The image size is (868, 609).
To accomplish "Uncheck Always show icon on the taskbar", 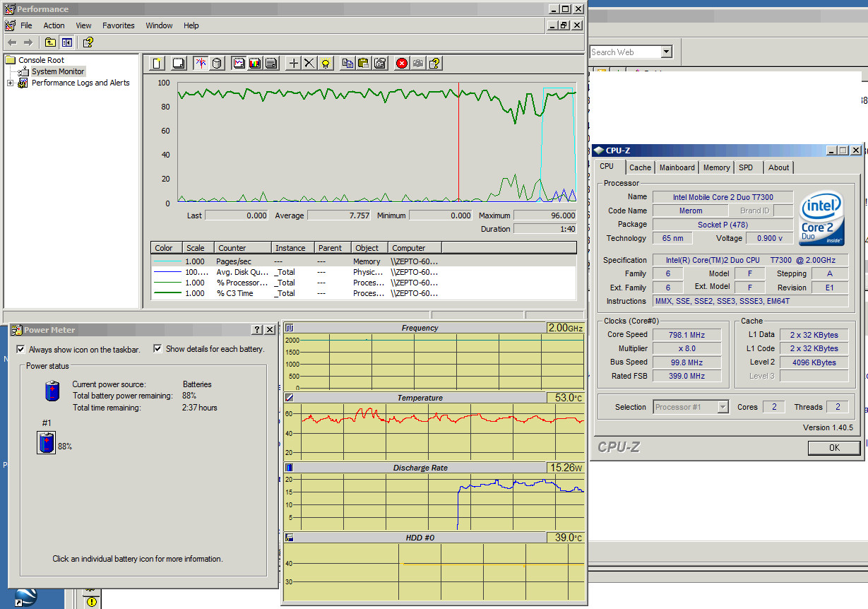I will (x=20, y=349).
